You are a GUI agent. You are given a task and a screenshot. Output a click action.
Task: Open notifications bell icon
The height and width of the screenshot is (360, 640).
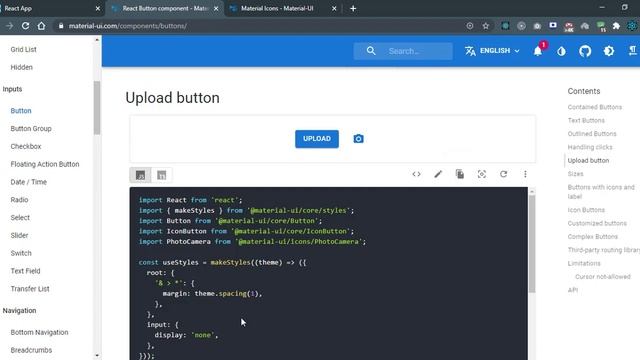pos(538,51)
